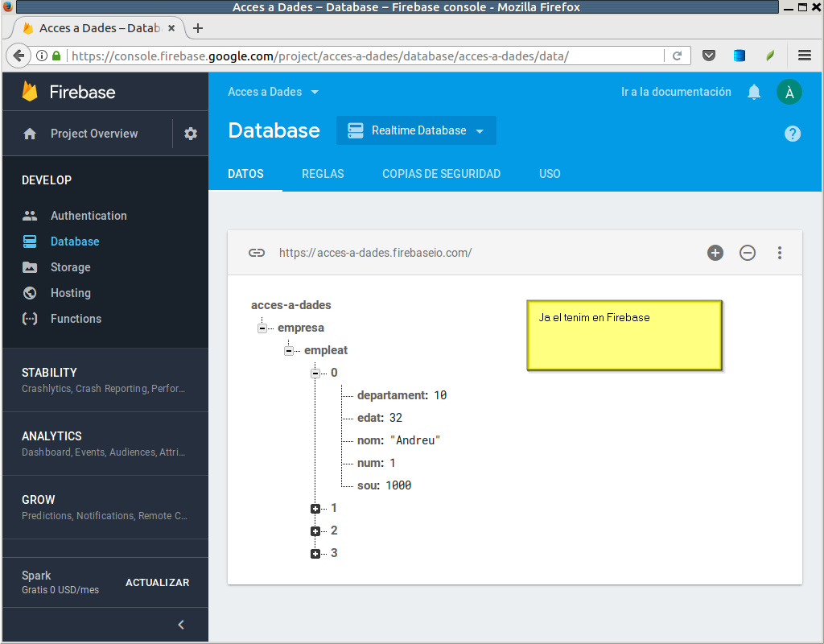Click the Database sidebar icon
The image size is (824, 644).
coord(30,242)
